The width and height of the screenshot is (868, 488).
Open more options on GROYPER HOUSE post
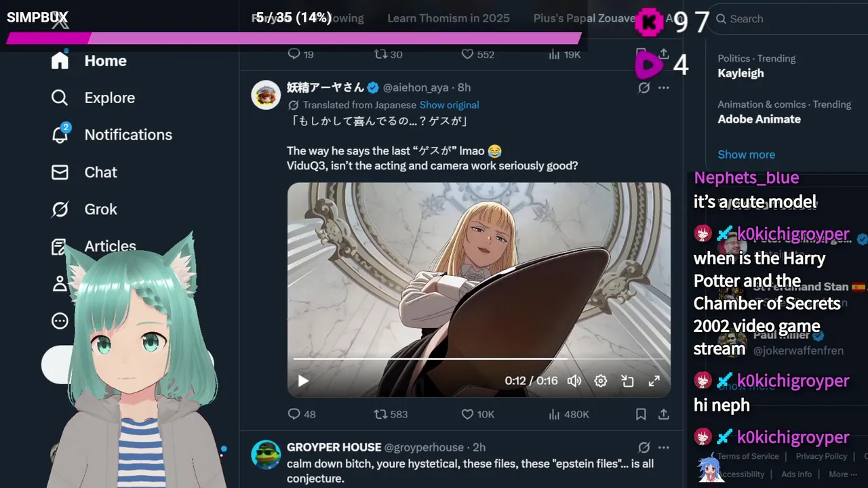click(x=664, y=447)
